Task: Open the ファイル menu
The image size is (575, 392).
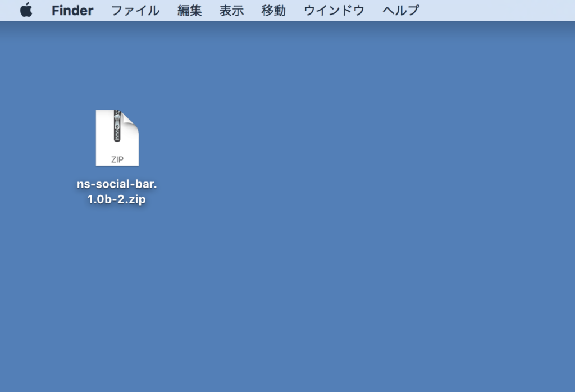Action: [135, 10]
